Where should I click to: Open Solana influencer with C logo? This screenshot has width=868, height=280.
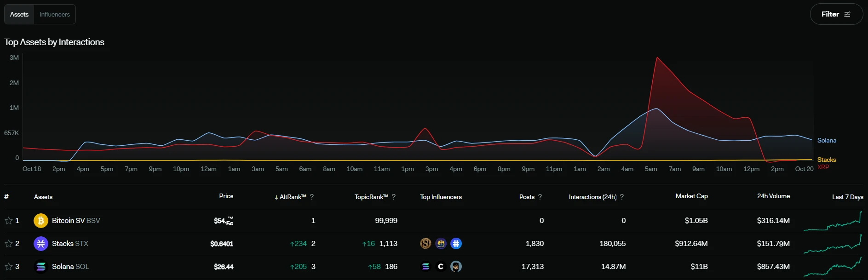441,267
